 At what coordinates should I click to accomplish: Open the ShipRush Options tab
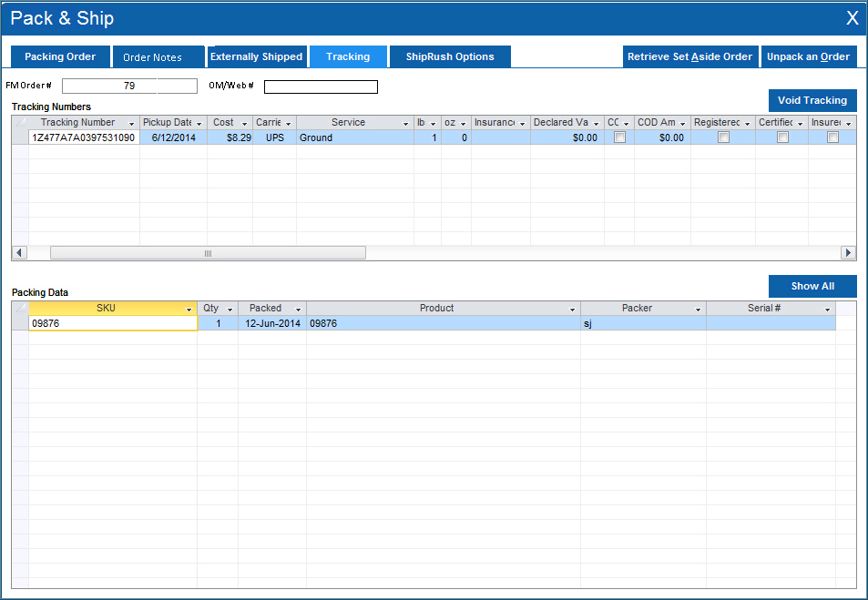coord(450,56)
